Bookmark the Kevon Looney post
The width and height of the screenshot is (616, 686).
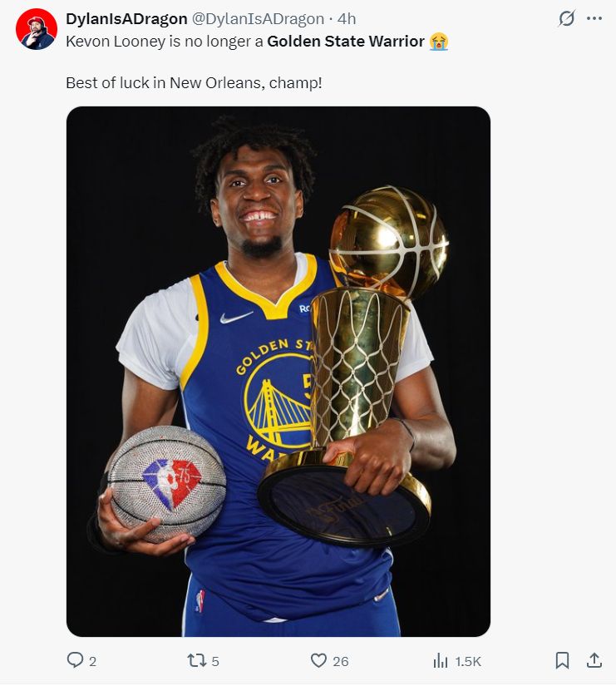coord(562,660)
